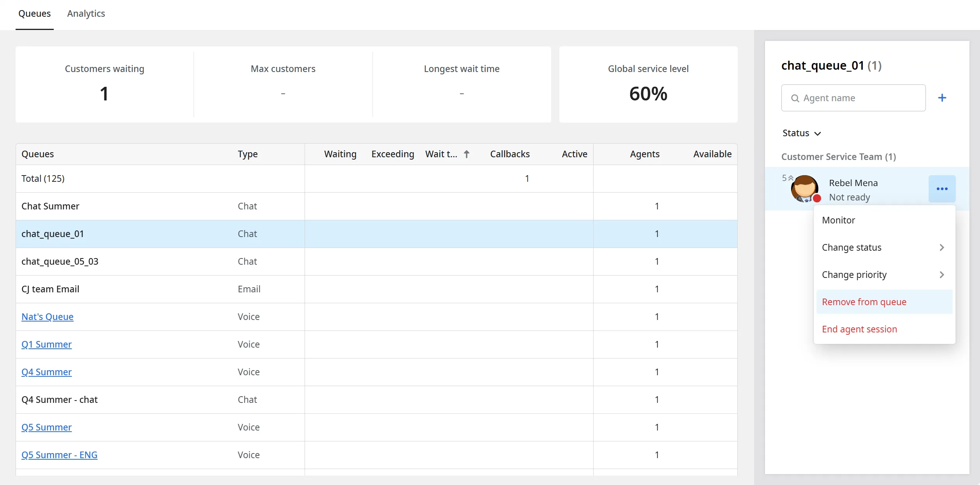The width and height of the screenshot is (980, 485).
Task: Click the plus icon to add agent
Action: pos(942,98)
